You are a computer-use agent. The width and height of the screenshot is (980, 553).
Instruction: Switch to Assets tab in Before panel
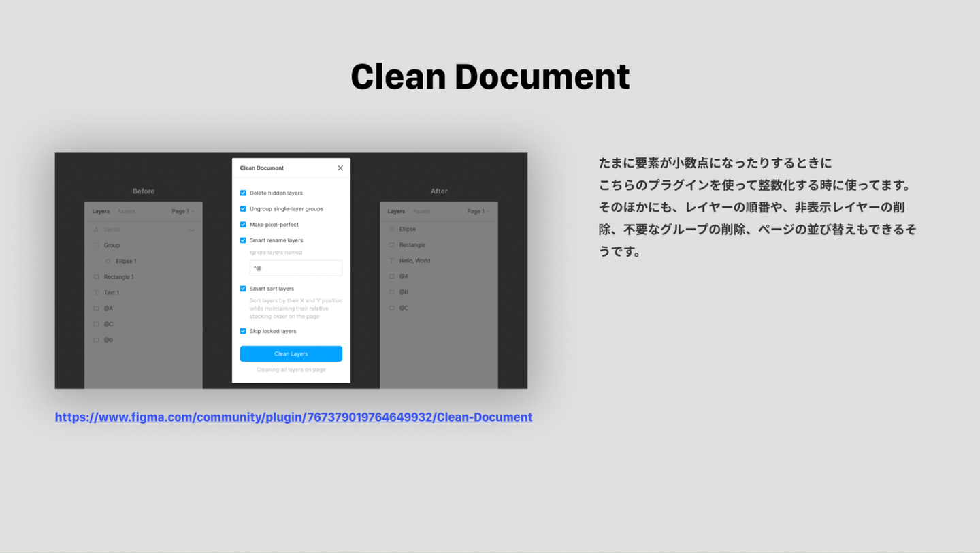[126, 211]
